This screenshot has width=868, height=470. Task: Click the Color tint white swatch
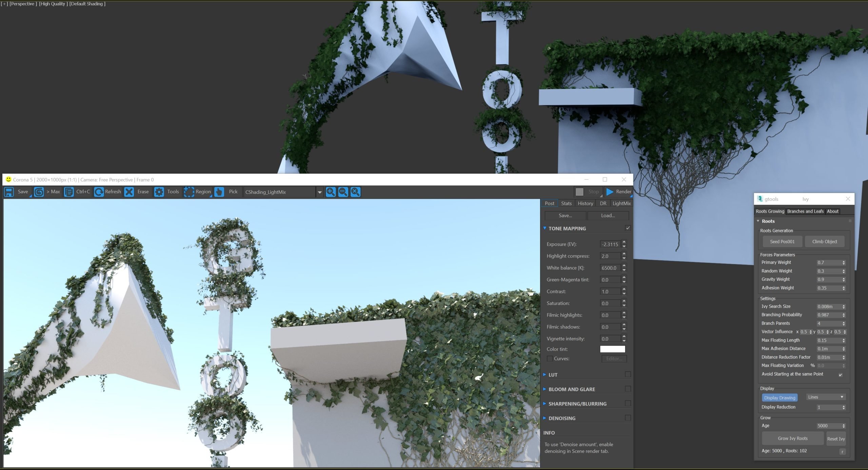click(x=612, y=349)
